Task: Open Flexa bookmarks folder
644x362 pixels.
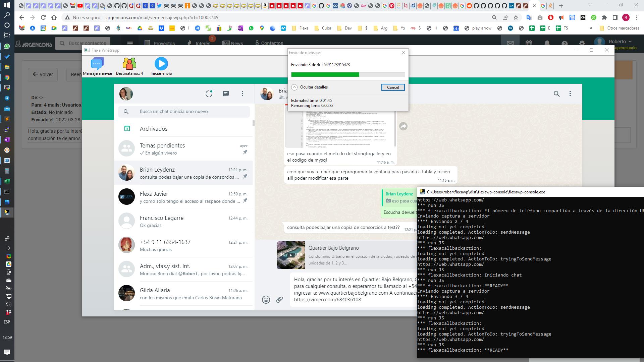Action: 301,28
